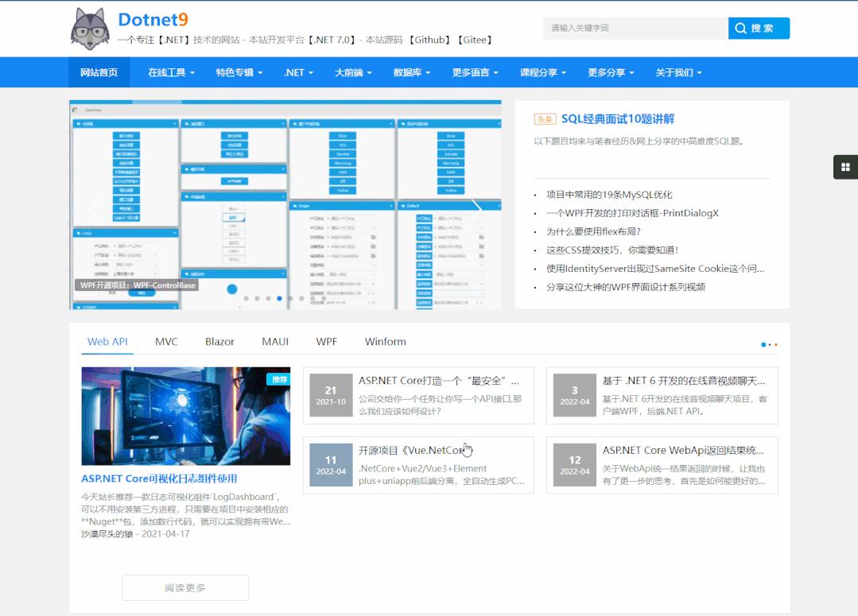Image resolution: width=858 pixels, height=616 pixels.
Task: Open the gaming setup featured thumbnail
Action: click(x=185, y=416)
